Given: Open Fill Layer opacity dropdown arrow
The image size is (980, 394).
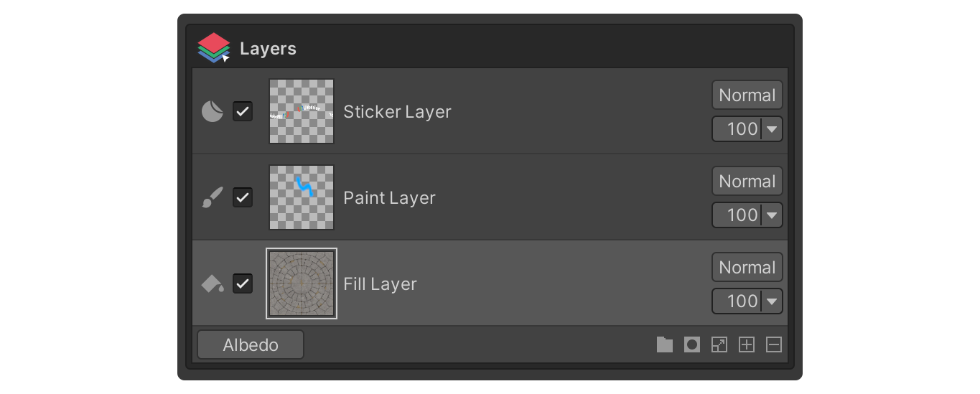Looking at the screenshot, I should pos(772,301).
